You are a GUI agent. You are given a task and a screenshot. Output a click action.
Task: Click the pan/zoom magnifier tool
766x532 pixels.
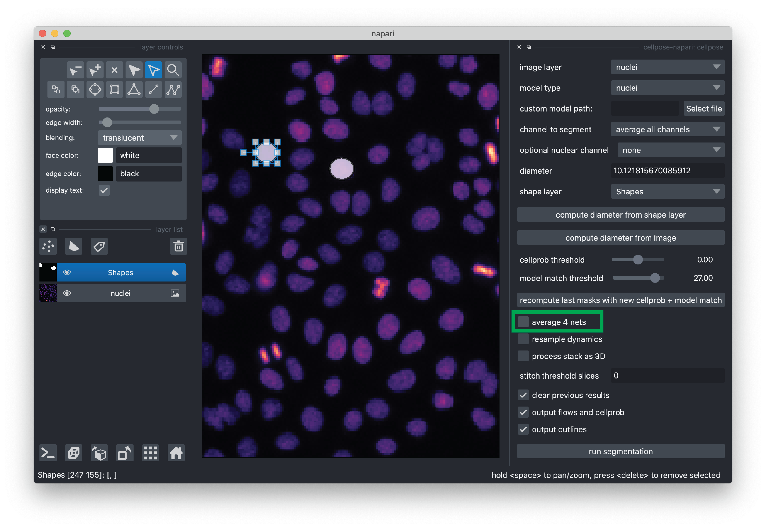pyautogui.click(x=173, y=70)
